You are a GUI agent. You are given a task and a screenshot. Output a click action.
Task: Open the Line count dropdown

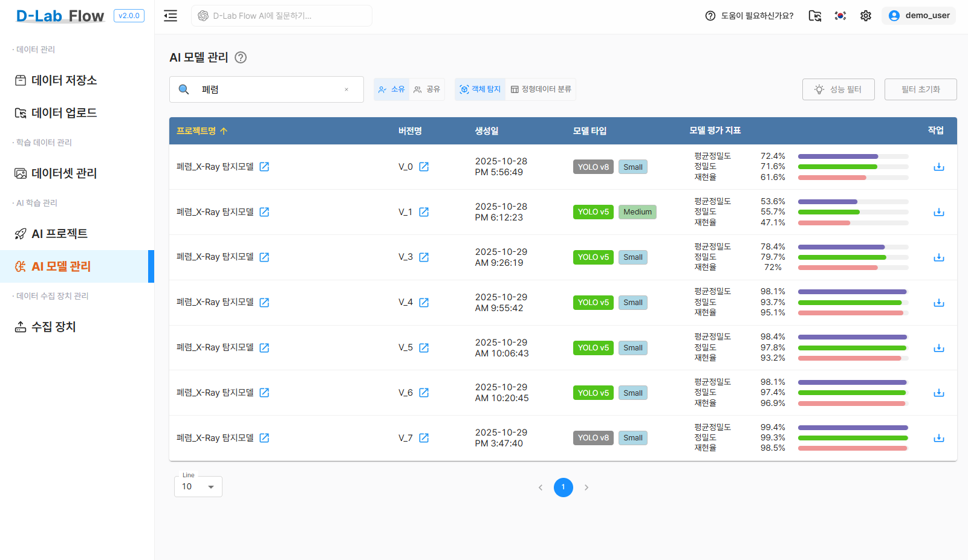[198, 486]
